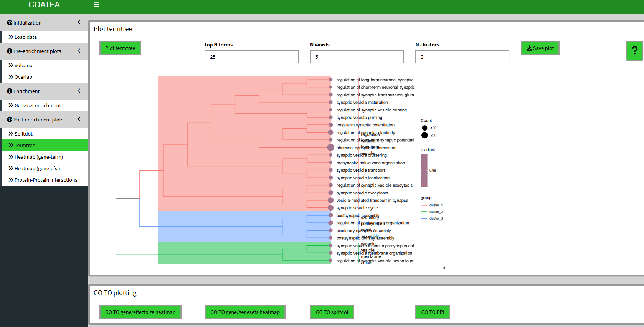This screenshot has height=327, width=644.
Task: Open Protein-Protein Interactions page
Action: point(46,180)
